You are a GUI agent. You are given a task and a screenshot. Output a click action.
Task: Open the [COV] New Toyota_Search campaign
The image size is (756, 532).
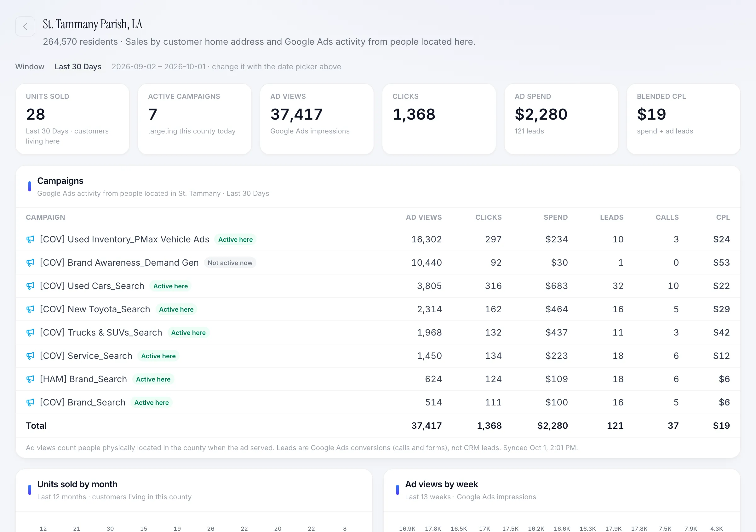coord(95,309)
